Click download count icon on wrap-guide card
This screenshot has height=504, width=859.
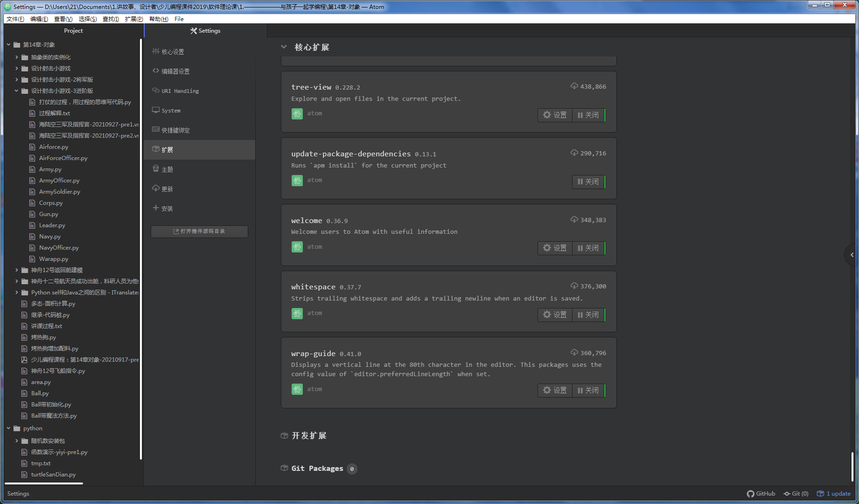574,352
